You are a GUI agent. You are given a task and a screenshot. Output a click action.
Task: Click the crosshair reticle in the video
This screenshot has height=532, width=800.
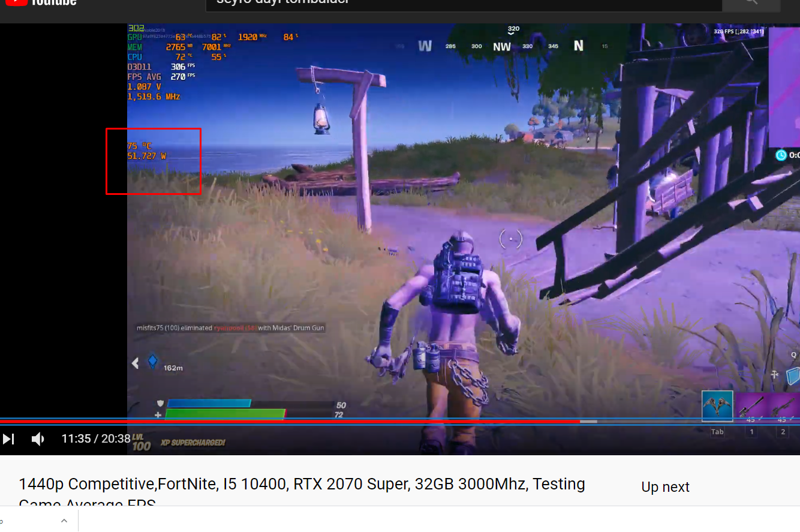(x=511, y=239)
